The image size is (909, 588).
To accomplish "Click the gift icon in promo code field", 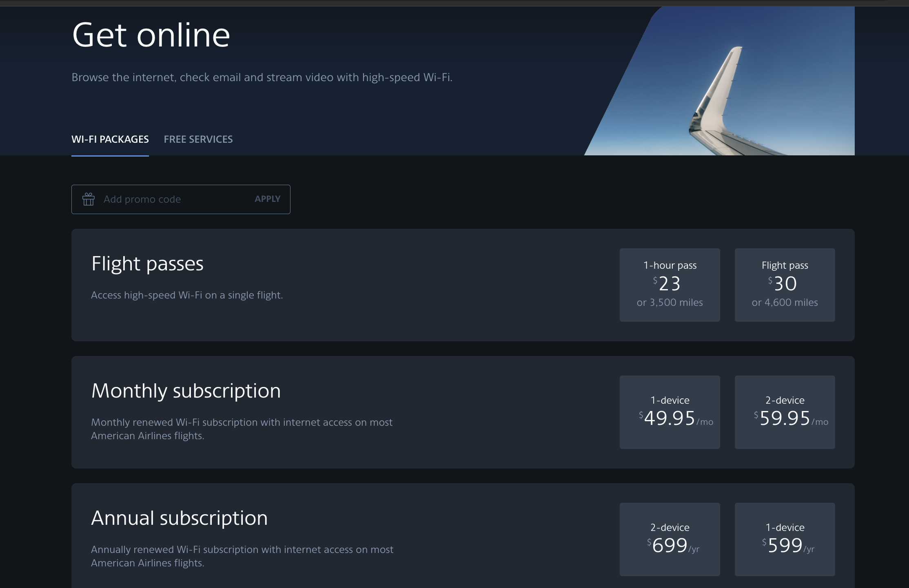I will [x=89, y=199].
